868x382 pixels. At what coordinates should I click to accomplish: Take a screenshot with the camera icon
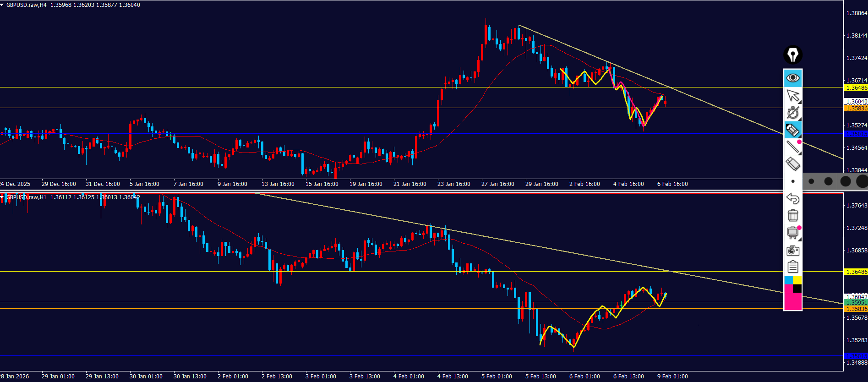point(793,251)
